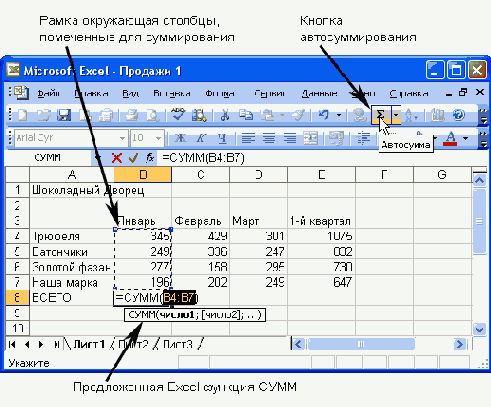491x407 pixels.
Task: Open the Arial Cyr font dropdown
Action: tap(122, 138)
